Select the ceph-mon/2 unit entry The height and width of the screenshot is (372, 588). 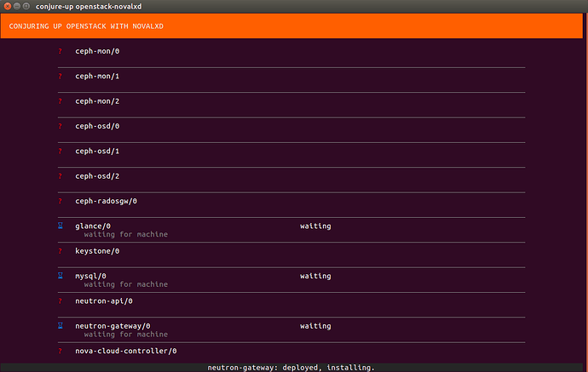click(x=291, y=105)
